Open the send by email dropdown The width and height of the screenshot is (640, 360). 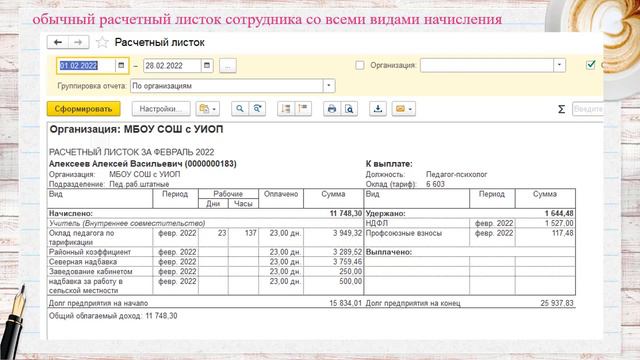click(404, 109)
